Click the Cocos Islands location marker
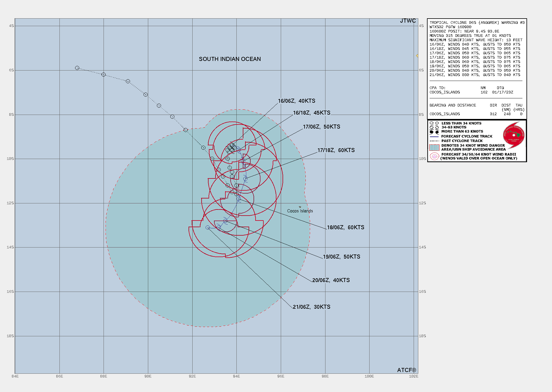This screenshot has height=392, width=552. point(300,207)
